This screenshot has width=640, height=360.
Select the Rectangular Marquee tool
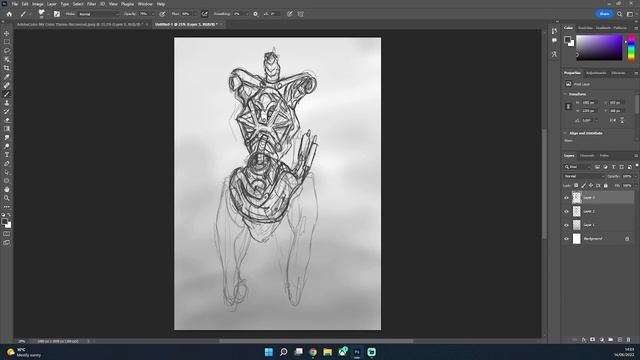(x=7, y=42)
